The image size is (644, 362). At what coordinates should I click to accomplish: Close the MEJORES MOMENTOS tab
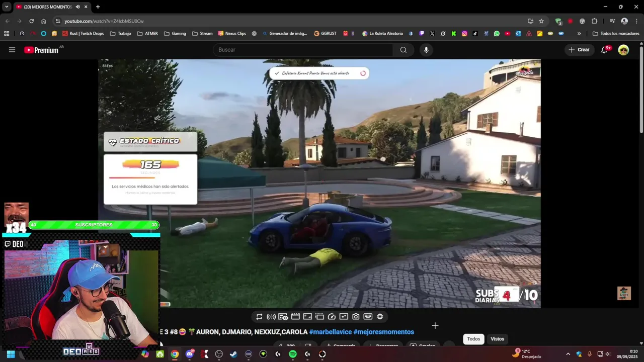point(86,7)
